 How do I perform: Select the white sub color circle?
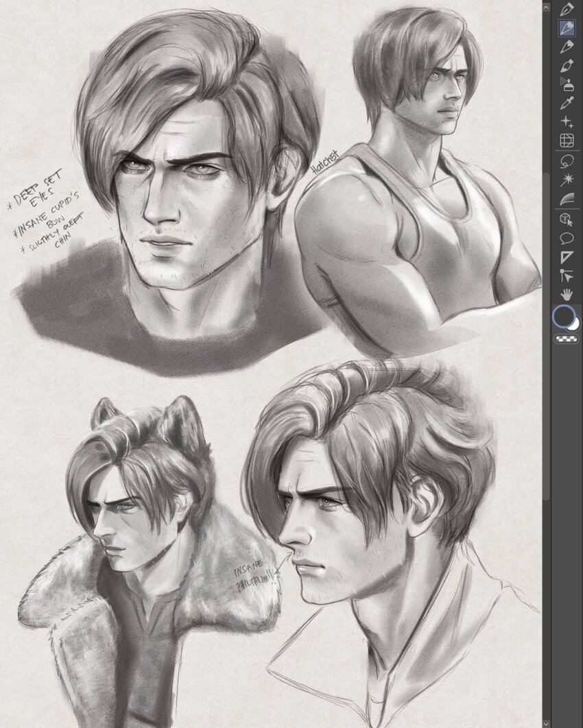click(575, 325)
